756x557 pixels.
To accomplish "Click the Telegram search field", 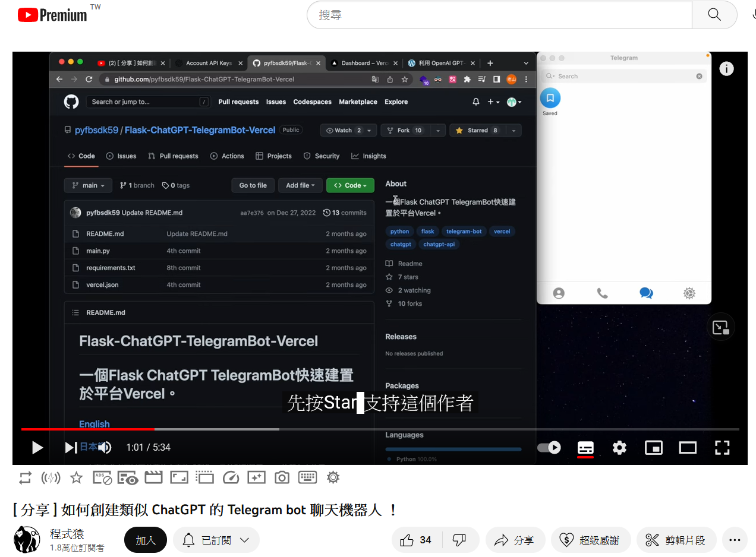I will tap(623, 76).
